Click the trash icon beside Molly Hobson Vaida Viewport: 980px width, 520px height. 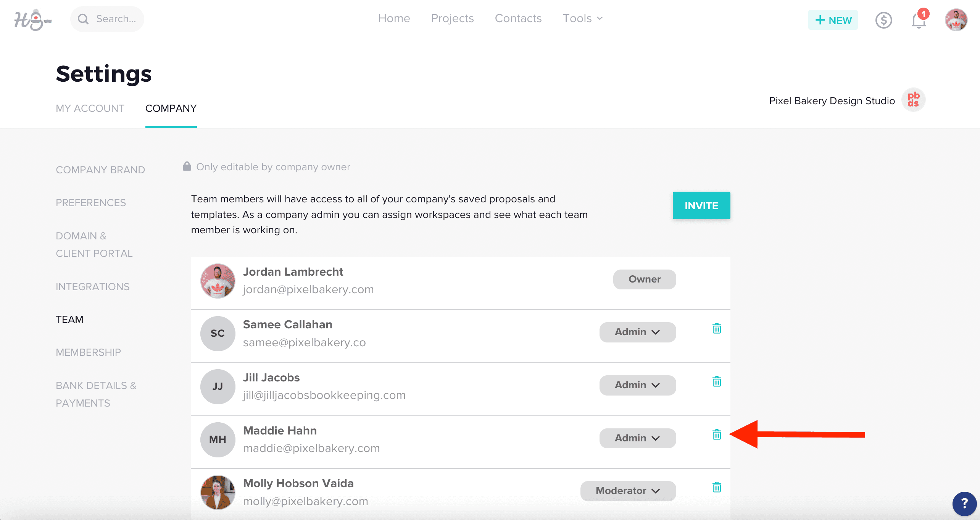pyautogui.click(x=717, y=487)
